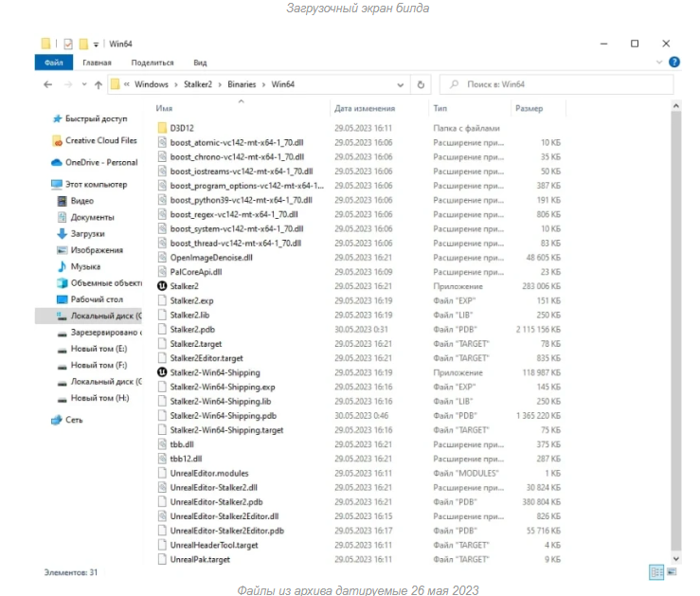Open recent locations dropdown arrow
This screenshot has height=596, width=700.
(84, 84)
